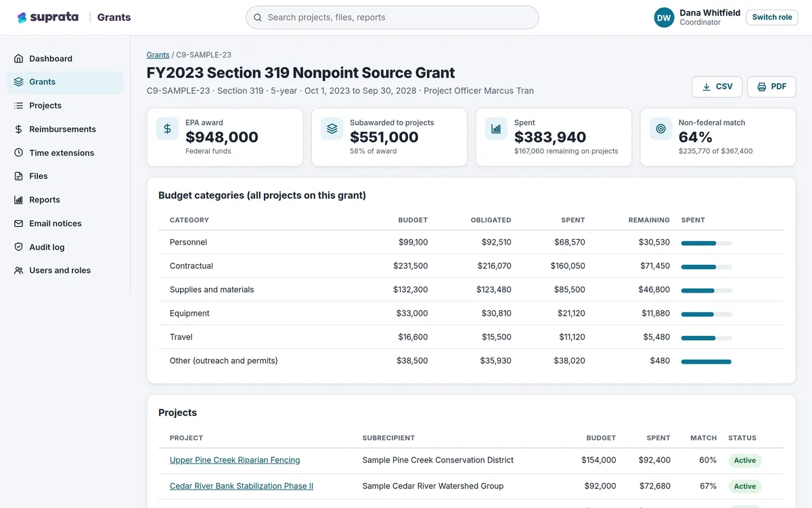Click the Email notices envelope icon
Image resolution: width=812 pixels, height=508 pixels.
(x=18, y=224)
